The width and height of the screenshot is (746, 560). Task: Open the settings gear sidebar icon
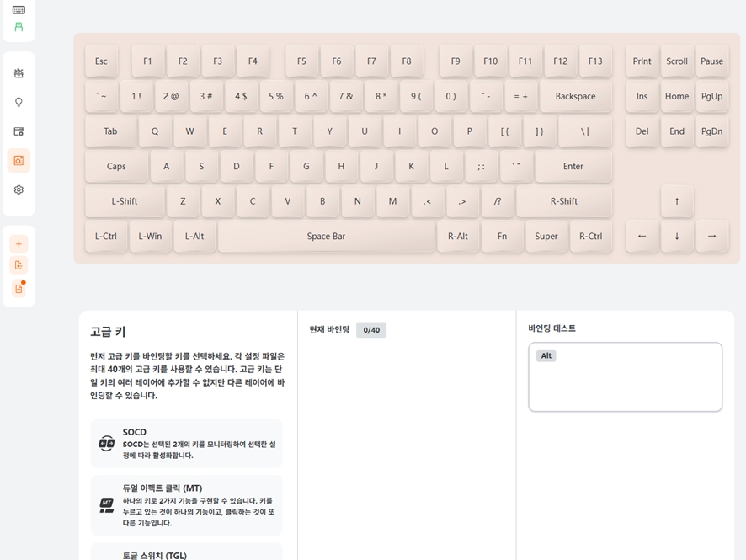coord(19,189)
